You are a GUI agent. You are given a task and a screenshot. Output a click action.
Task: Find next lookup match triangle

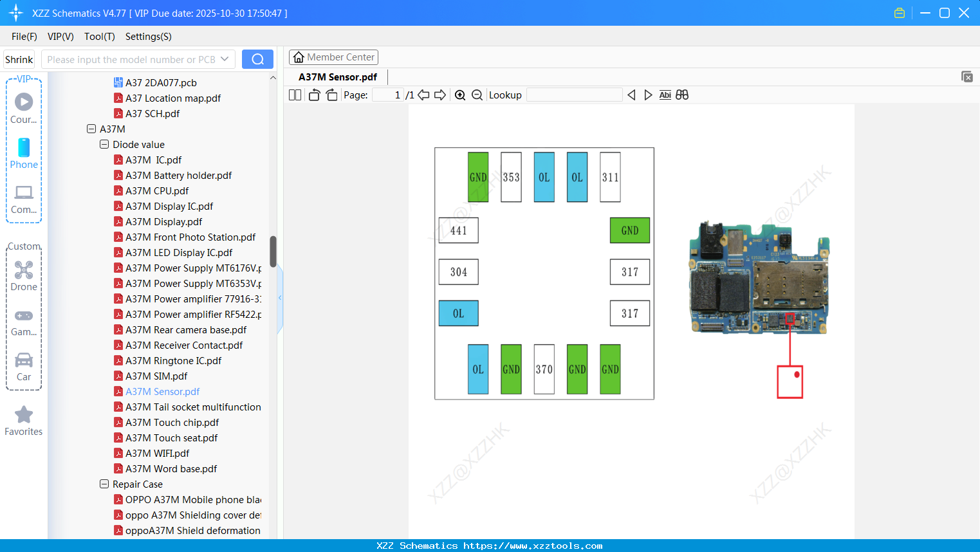click(x=648, y=95)
